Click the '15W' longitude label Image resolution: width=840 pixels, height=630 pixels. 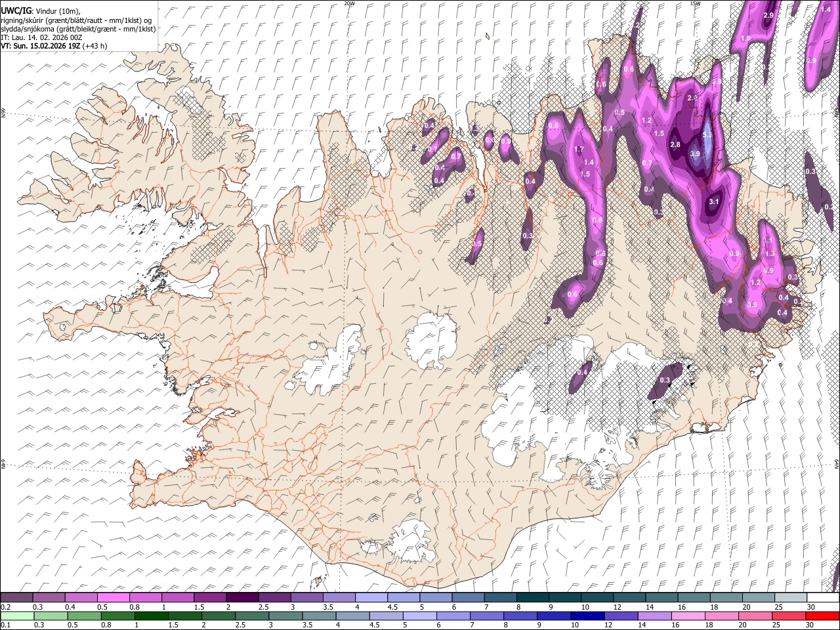click(x=695, y=3)
